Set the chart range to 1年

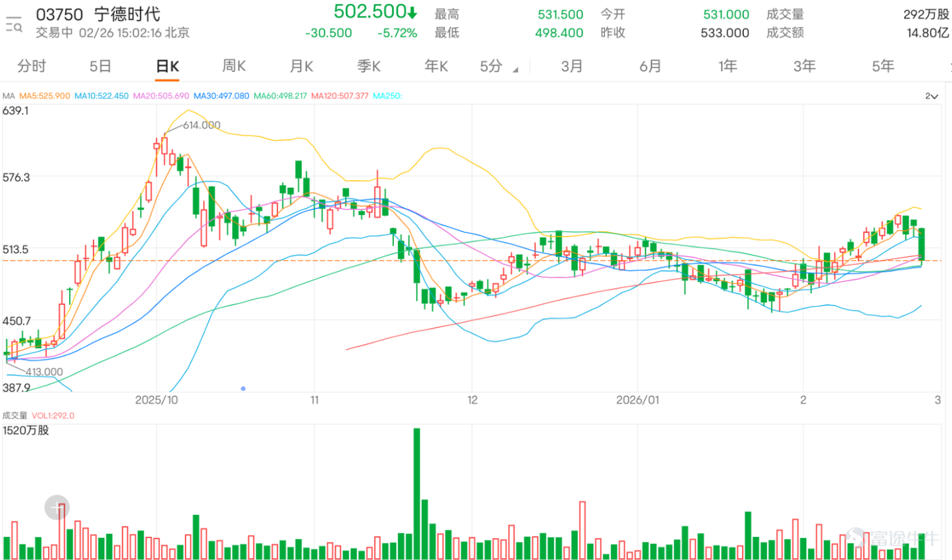point(728,66)
